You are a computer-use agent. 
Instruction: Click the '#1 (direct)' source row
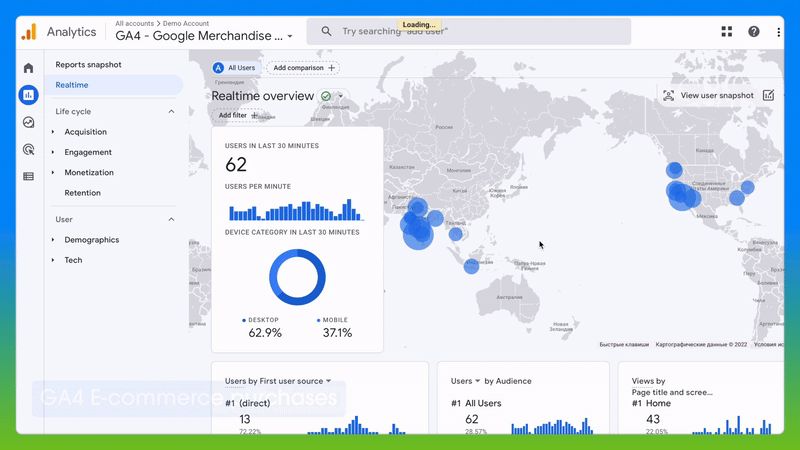click(x=248, y=403)
